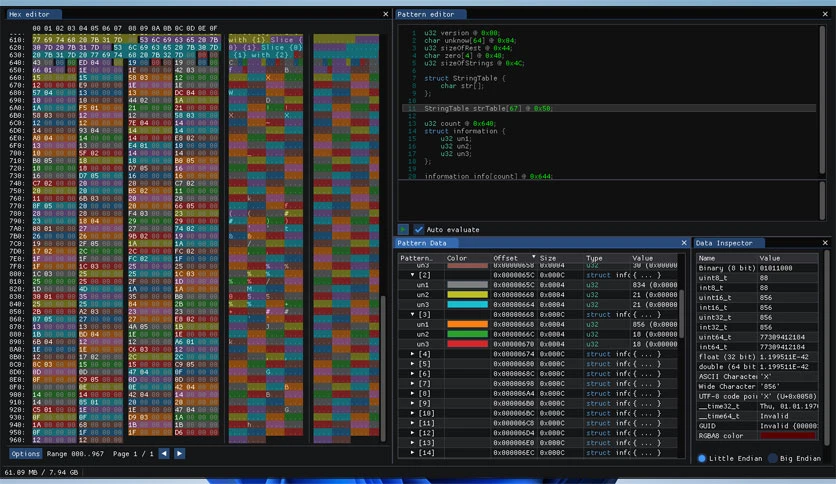
Task: Sort Pattern Data by the Size column
Action: click(x=559, y=258)
